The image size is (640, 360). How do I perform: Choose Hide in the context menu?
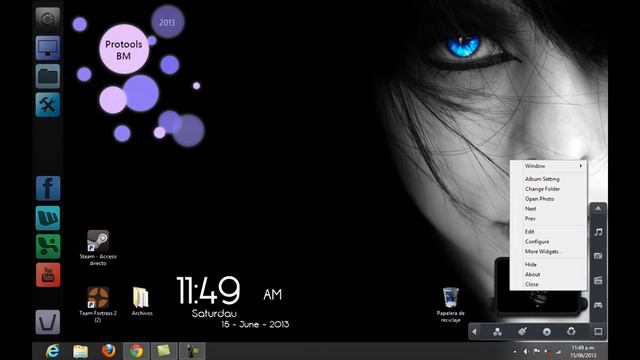(548, 264)
